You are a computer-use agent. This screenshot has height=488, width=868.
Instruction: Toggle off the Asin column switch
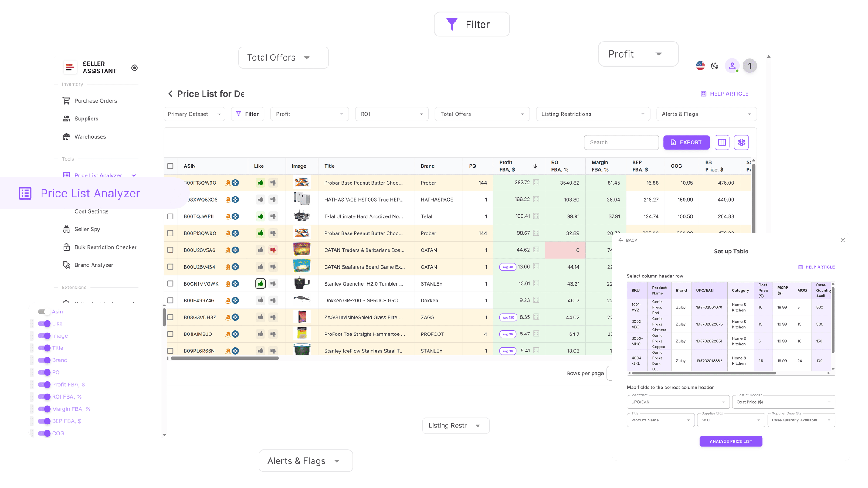click(44, 311)
